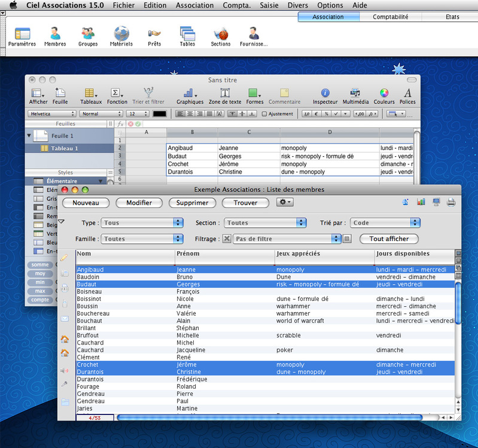
Task: Click the printer icon in Liste des membres
Action: coord(451,202)
